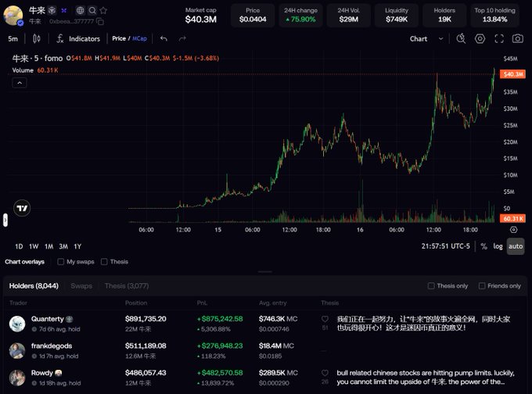Enable Thesis chart overlay
The width and height of the screenshot is (532, 394).
point(104,262)
